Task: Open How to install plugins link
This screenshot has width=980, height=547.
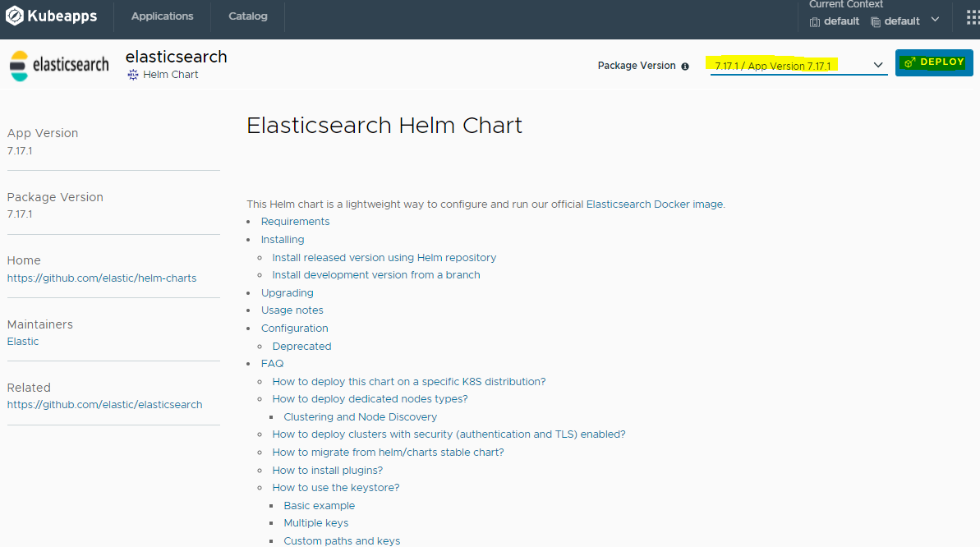Action: pyautogui.click(x=328, y=470)
